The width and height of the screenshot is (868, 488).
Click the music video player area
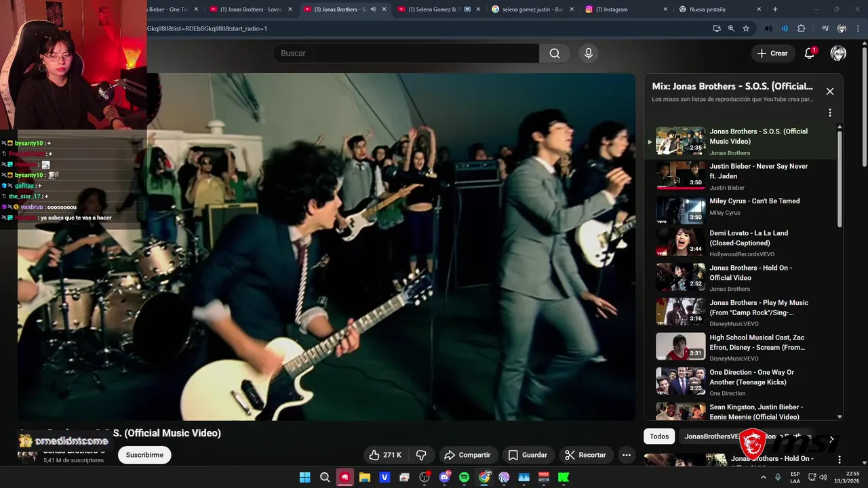click(326, 247)
